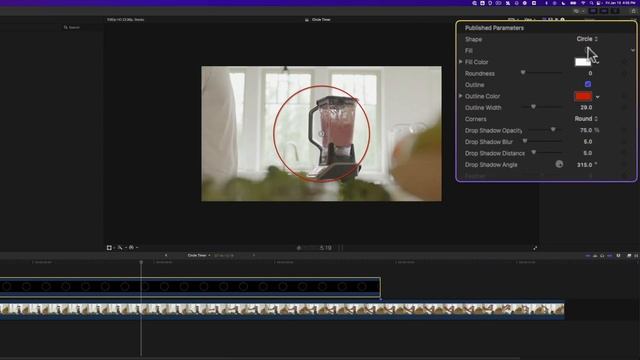Screen dimensions: 640x360
Task: Open the viewer transform tool popup
Action: pos(111,247)
